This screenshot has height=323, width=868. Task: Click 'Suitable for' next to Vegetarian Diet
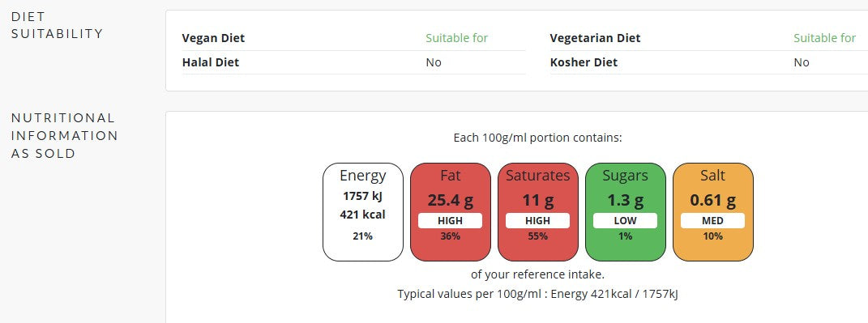coord(825,38)
